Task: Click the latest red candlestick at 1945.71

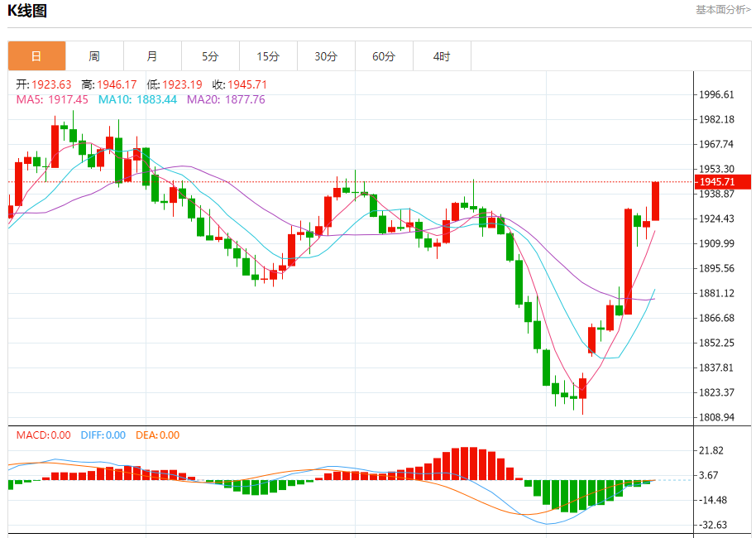Action: [656, 201]
